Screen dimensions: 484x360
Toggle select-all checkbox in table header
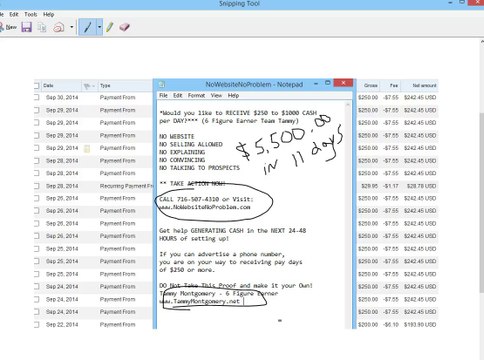(36, 86)
